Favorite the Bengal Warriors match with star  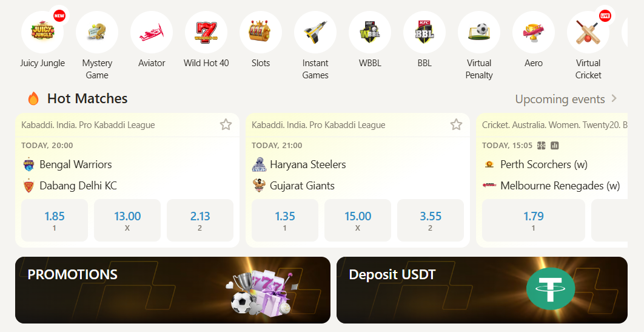pyautogui.click(x=226, y=124)
